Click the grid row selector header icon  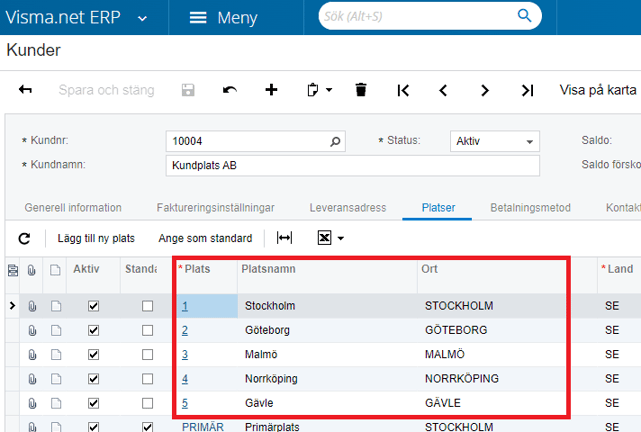pyautogui.click(x=13, y=270)
